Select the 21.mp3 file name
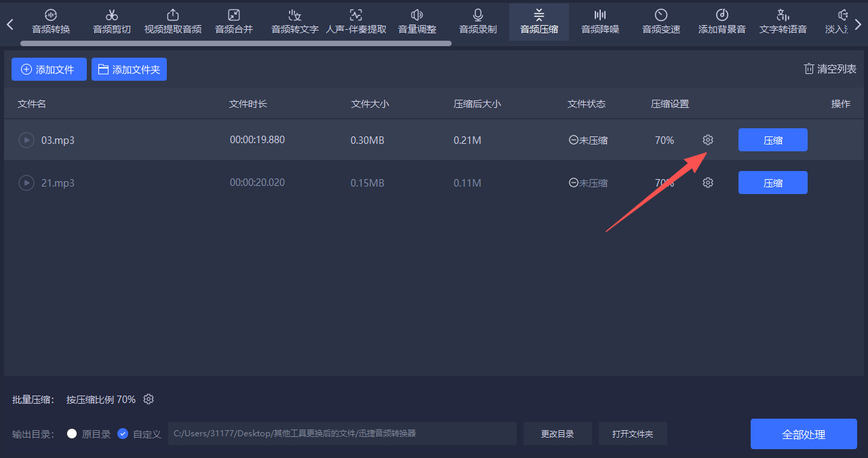This screenshot has width=868, height=458. click(58, 183)
